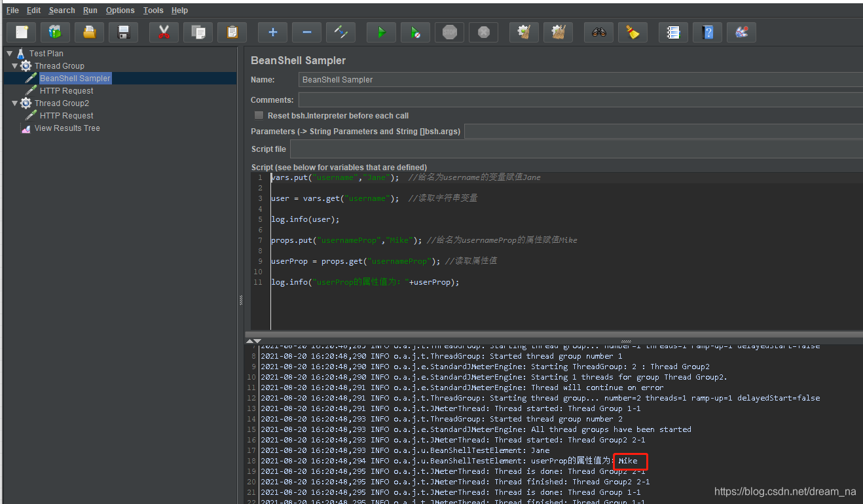Click the Open file folder icon

click(x=89, y=32)
